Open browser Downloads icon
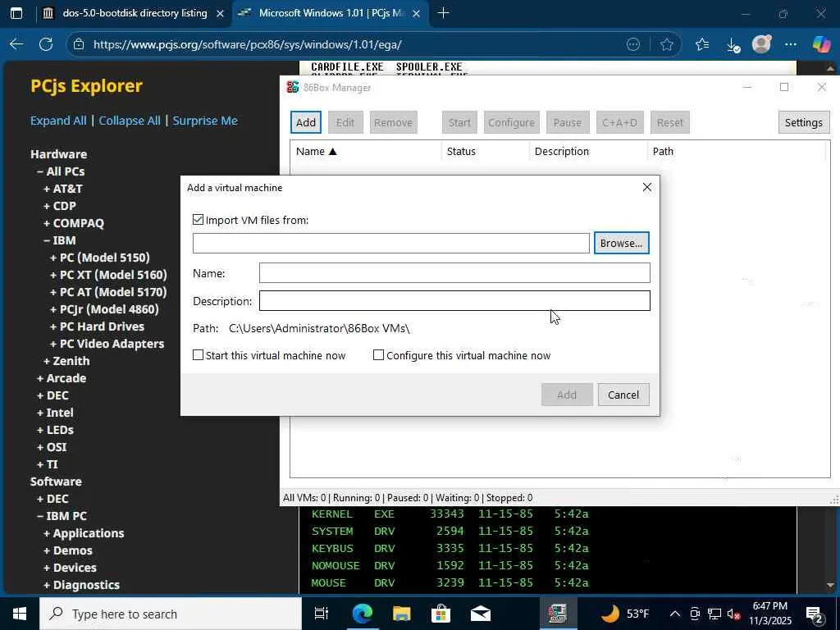 point(733,45)
